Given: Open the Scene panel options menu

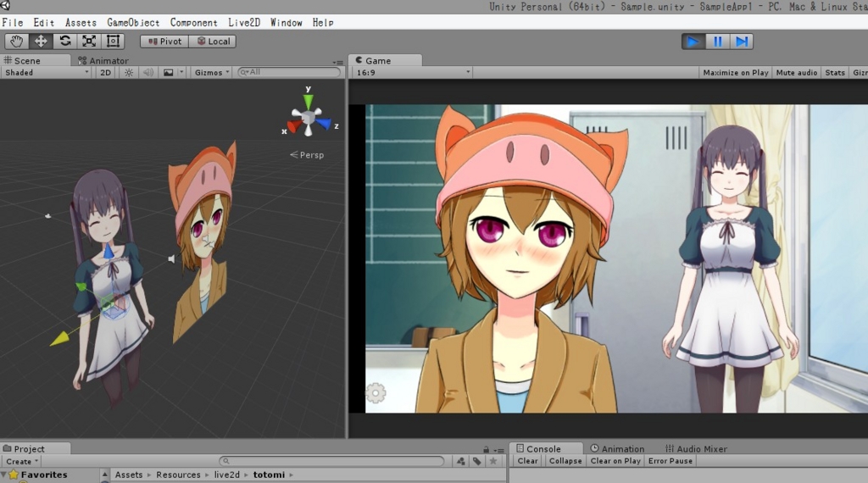Looking at the screenshot, I should point(337,63).
